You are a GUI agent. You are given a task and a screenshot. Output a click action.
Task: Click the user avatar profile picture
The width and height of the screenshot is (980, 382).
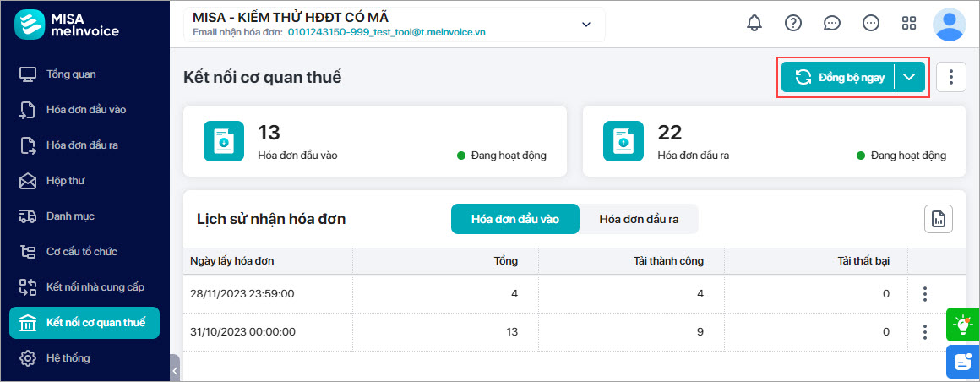coord(949,25)
